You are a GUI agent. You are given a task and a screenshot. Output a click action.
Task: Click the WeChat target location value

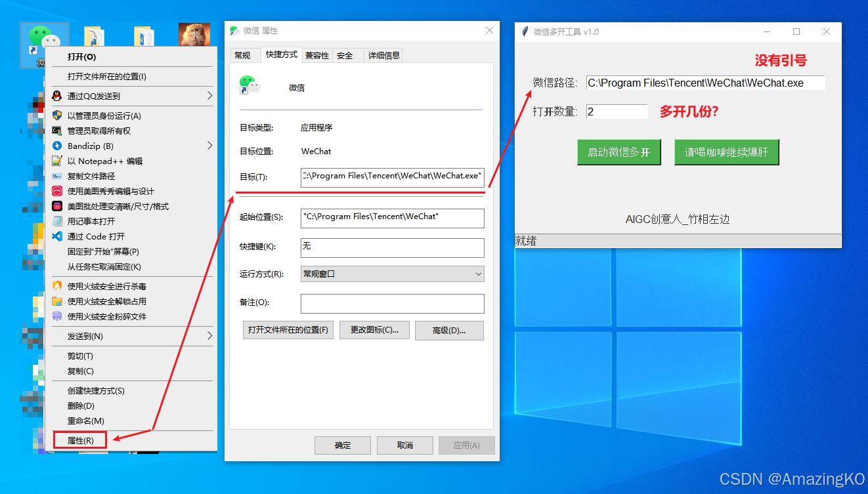tap(316, 151)
